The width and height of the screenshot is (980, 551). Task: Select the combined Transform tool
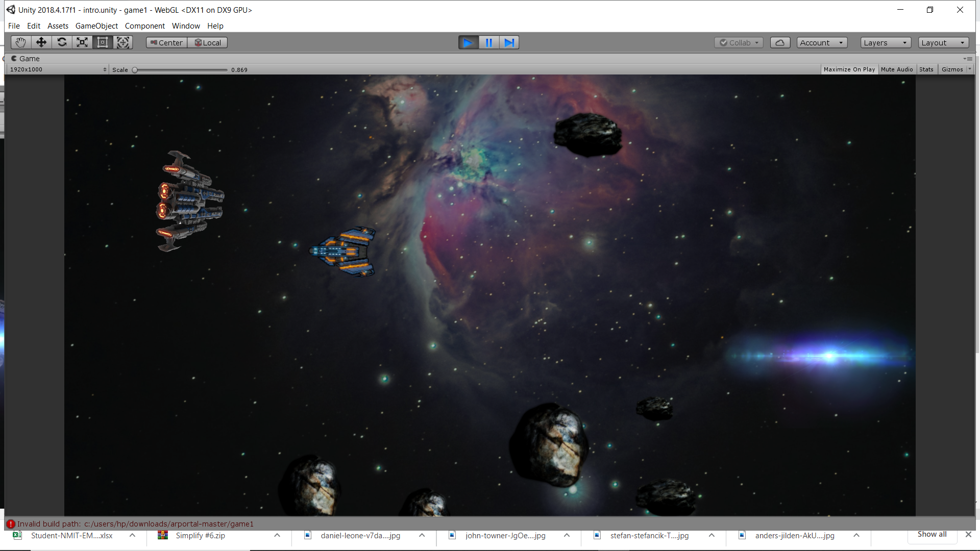click(123, 42)
